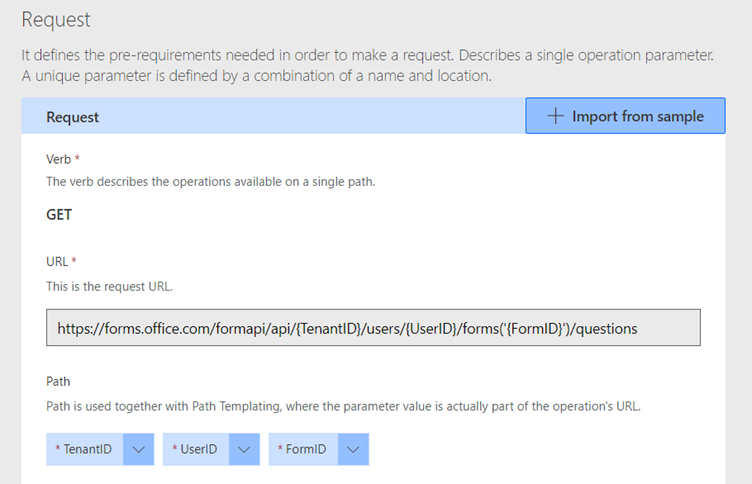Expand the FormID parameter chevron
752x484 pixels.
[353, 449]
